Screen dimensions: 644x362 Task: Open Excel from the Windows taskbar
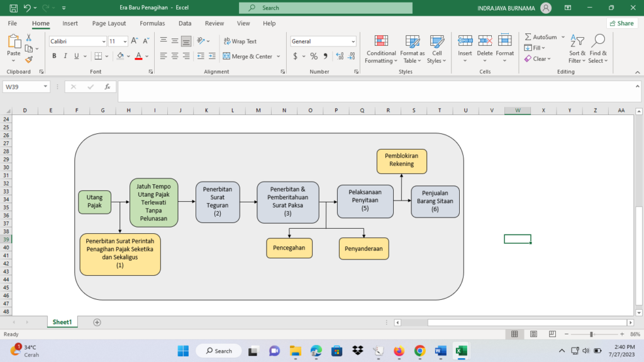pos(460,350)
